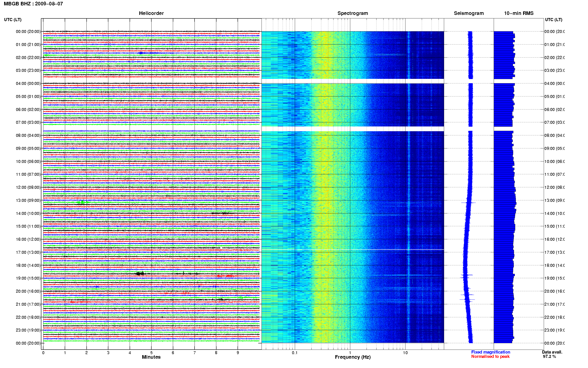This screenshot has width=588, height=368.
Task: Click the left time label 19:00 (15:00)
Action: point(28,278)
